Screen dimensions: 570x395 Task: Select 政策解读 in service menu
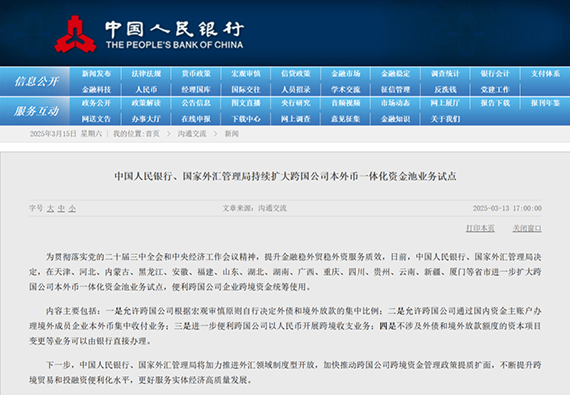pos(146,103)
